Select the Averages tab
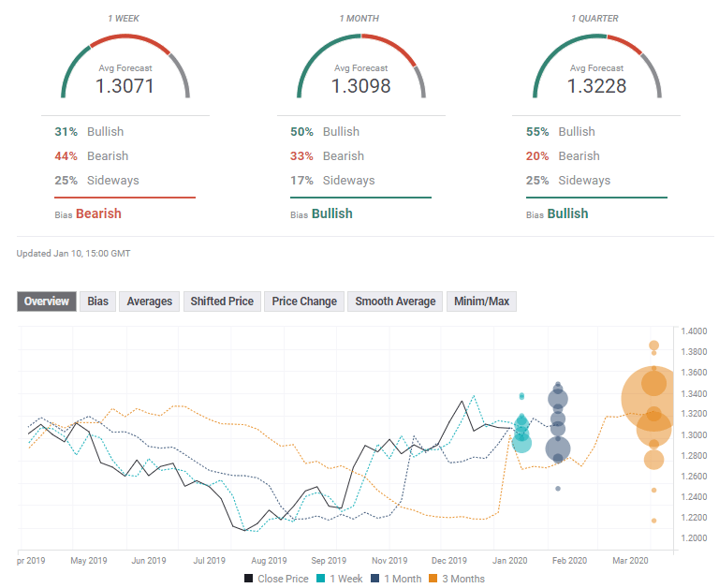The image size is (719, 588). coord(150,301)
